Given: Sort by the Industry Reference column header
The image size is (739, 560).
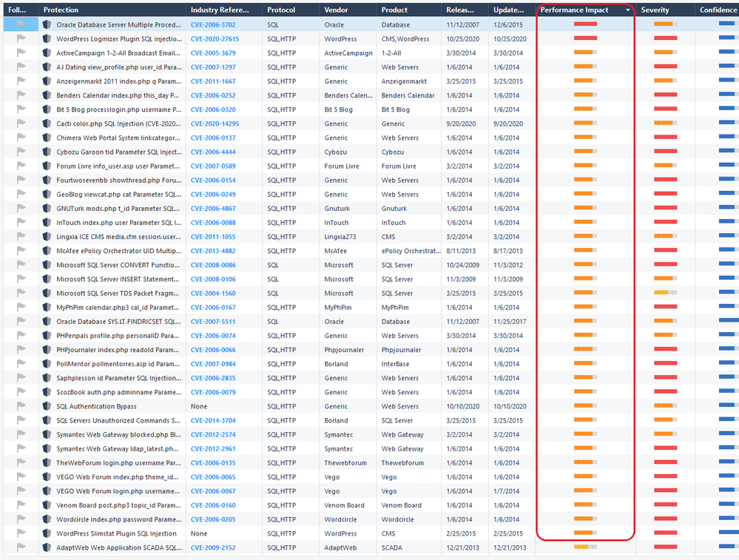Looking at the screenshot, I should [224, 10].
